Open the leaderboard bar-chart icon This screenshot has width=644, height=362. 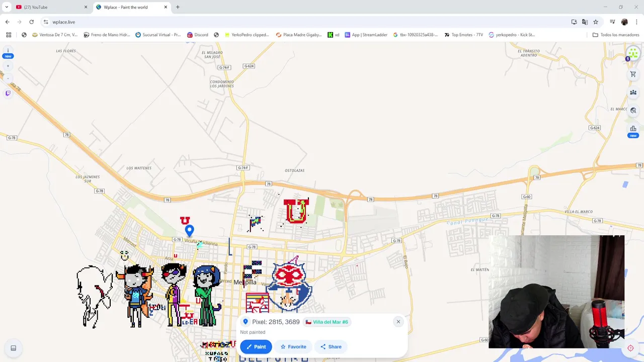tap(633, 129)
